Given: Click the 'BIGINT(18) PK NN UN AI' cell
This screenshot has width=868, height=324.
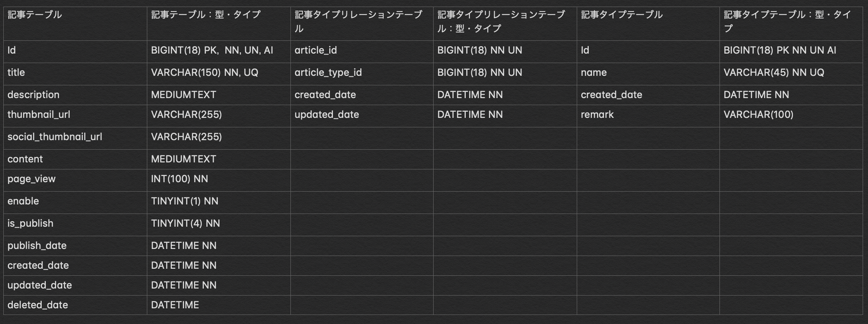Looking at the screenshot, I should point(791,52).
